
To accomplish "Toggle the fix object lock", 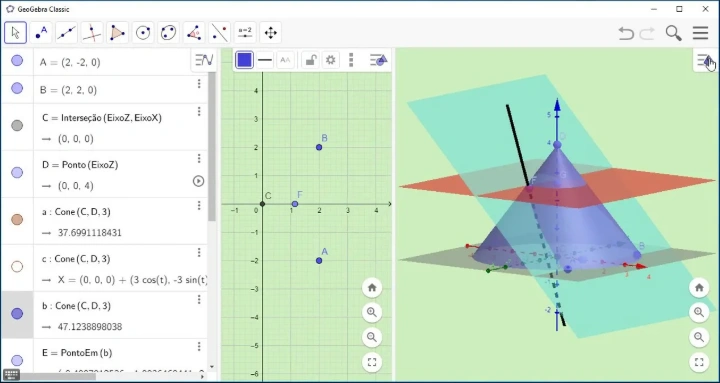I will 311,60.
